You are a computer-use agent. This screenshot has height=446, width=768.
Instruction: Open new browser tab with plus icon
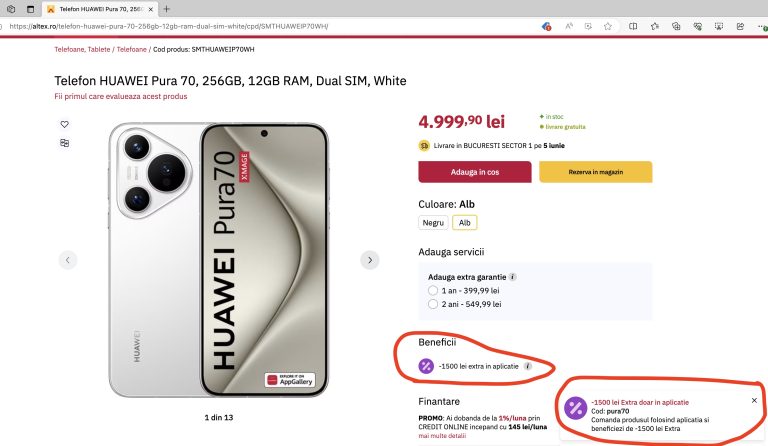[166, 9]
